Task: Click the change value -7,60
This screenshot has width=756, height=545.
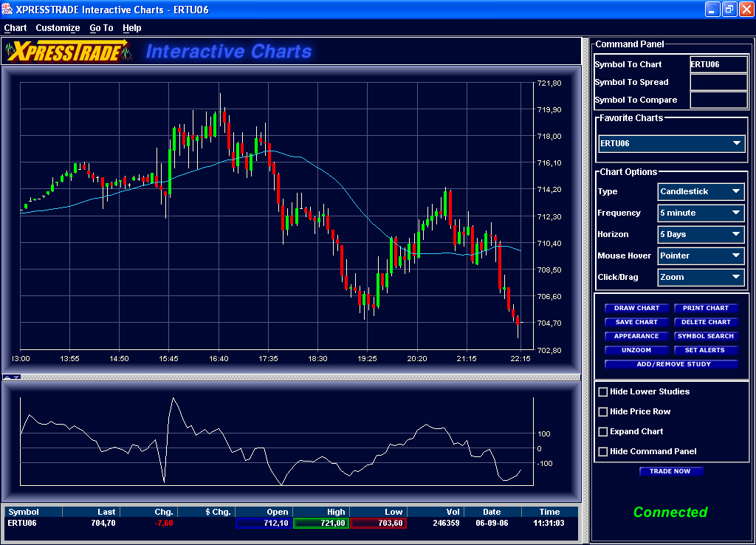Action: pyautogui.click(x=164, y=524)
